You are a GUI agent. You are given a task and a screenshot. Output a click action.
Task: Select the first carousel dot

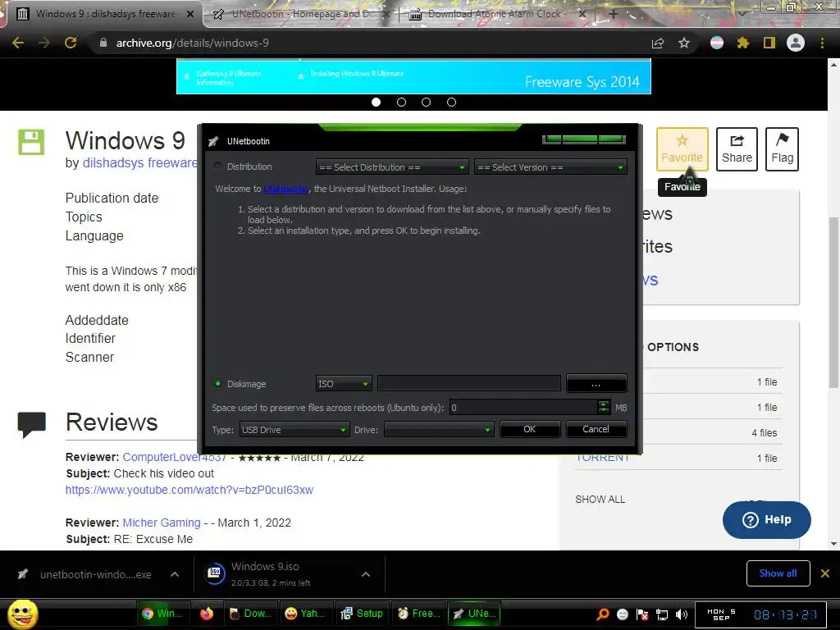click(376, 102)
